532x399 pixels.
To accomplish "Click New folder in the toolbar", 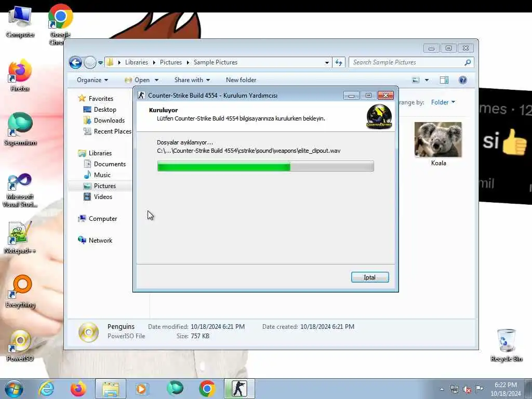I will (x=241, y=80).
